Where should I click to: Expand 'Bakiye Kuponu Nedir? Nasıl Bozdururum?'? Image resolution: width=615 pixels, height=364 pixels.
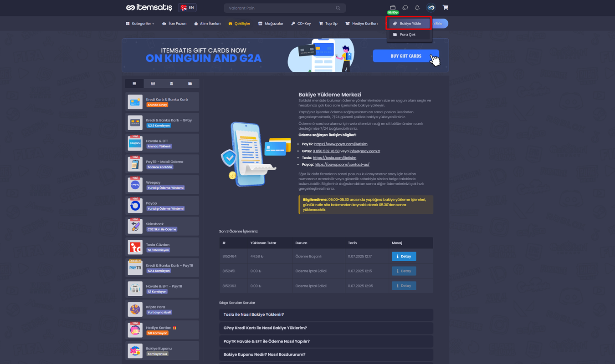click(326, 354)
